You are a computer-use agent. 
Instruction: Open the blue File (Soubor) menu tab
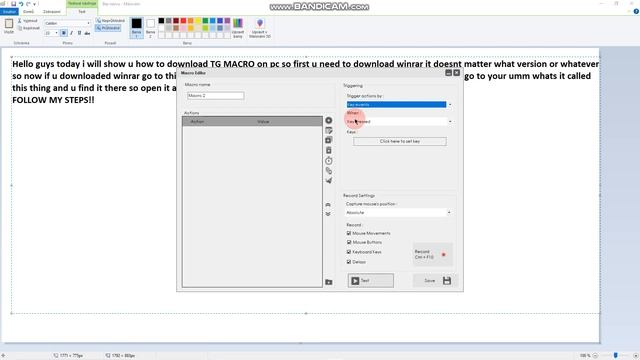pyautogui.click(x=9, y=12)
